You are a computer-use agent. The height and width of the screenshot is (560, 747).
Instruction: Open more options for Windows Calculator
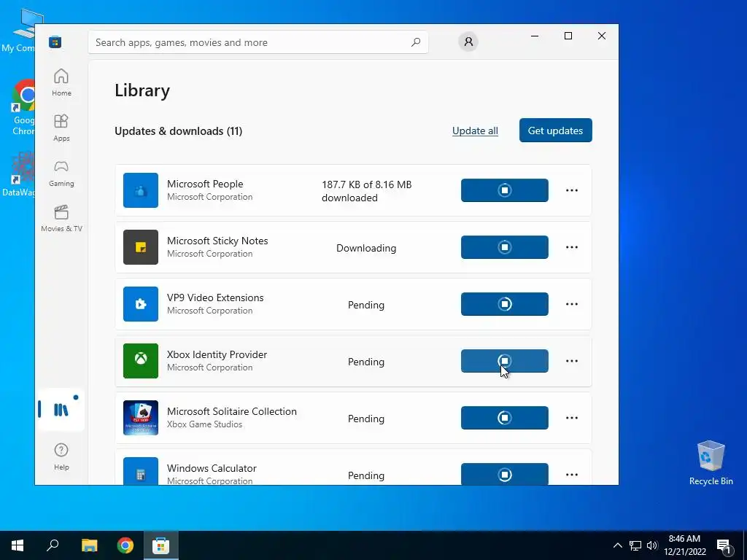click(x=572, y=474)
